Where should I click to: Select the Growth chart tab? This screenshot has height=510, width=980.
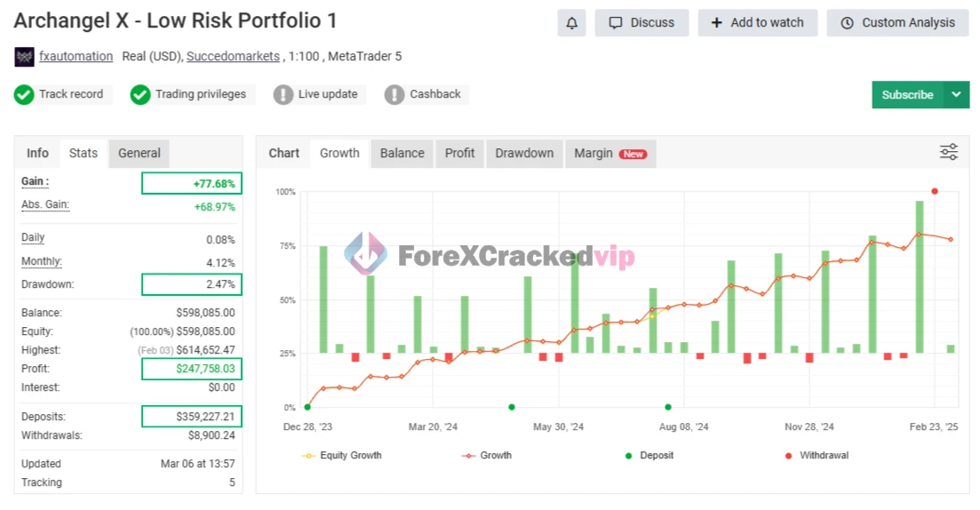[339, 153]
